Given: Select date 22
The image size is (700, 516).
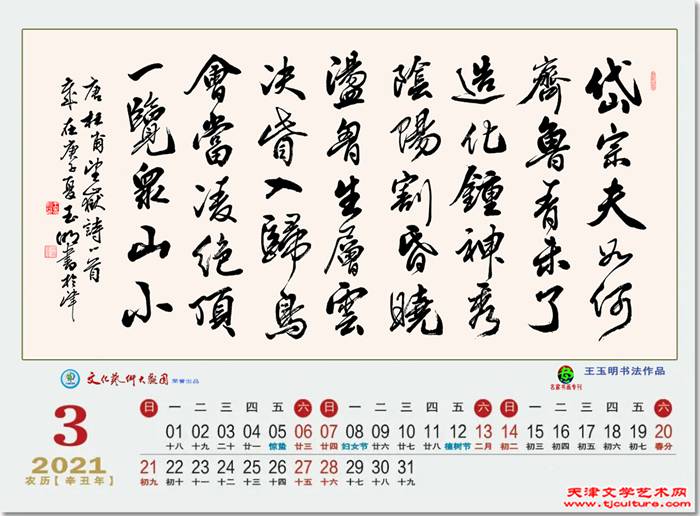Looking at the screenshot, I should (174, 467).
